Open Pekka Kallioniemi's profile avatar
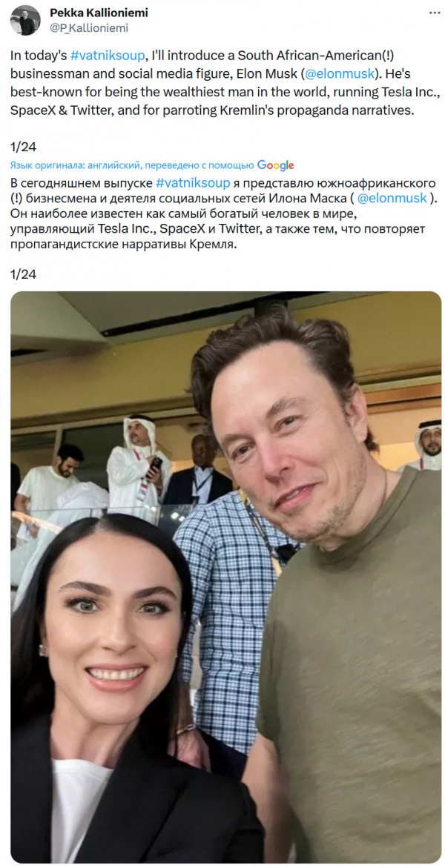This screenshot has width=445, height=868. 25,20
